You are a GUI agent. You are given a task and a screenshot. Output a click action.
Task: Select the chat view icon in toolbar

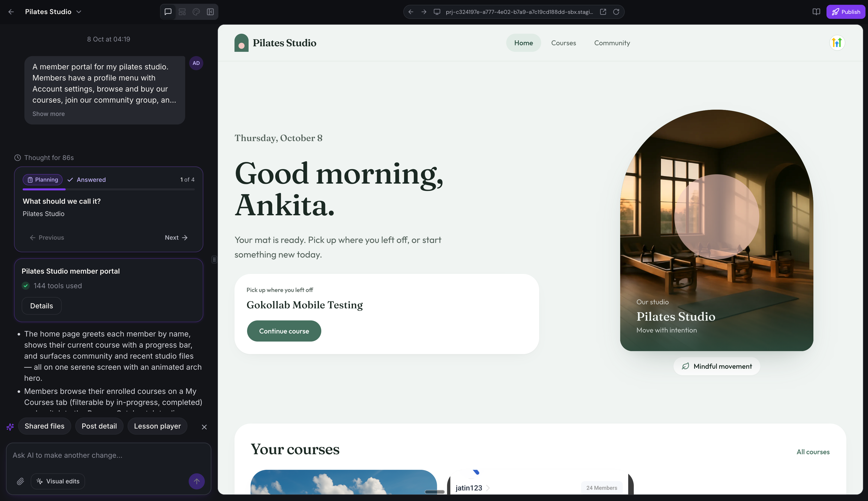168,12
